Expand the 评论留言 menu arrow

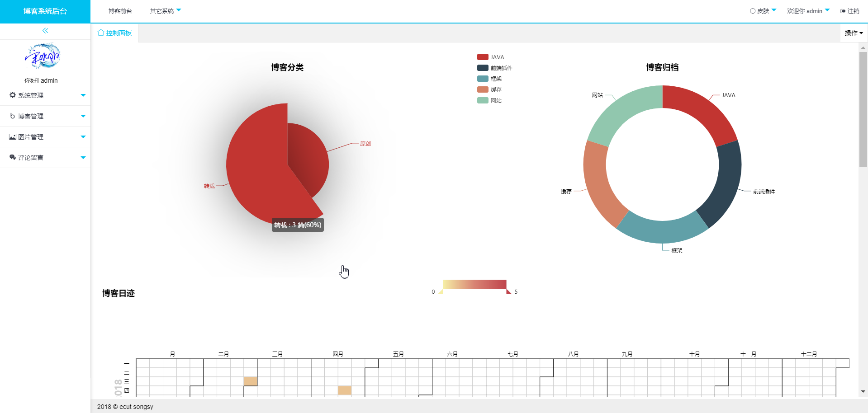[x=83, y=157]
